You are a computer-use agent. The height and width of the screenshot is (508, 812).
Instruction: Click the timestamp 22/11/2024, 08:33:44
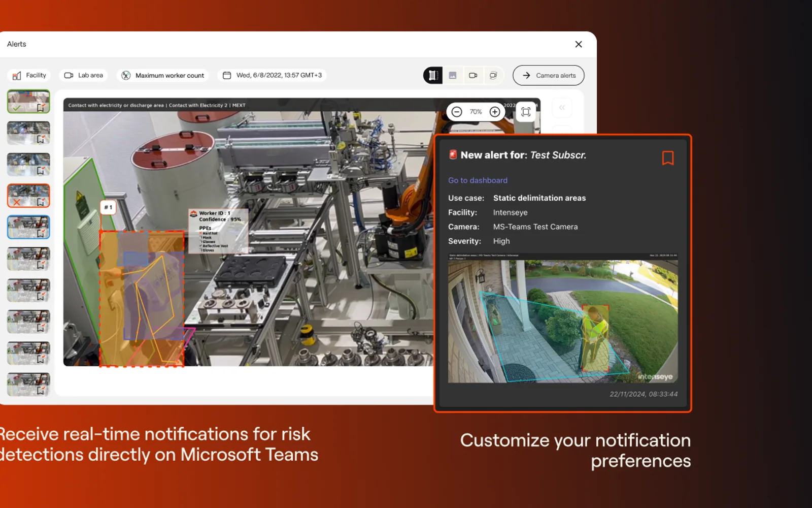click(x=644, y=394)
